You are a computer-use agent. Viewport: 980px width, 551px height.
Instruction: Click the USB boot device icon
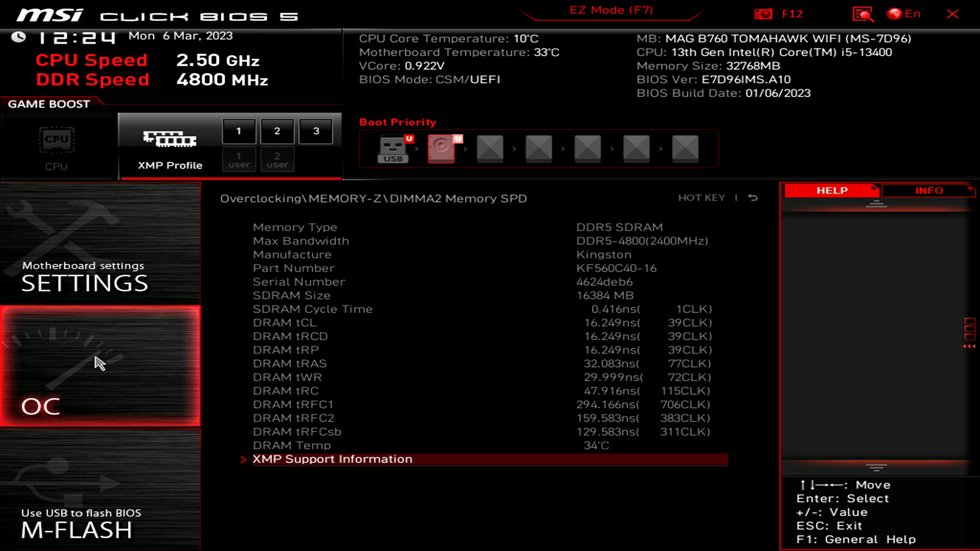click(x=393, y=148)
